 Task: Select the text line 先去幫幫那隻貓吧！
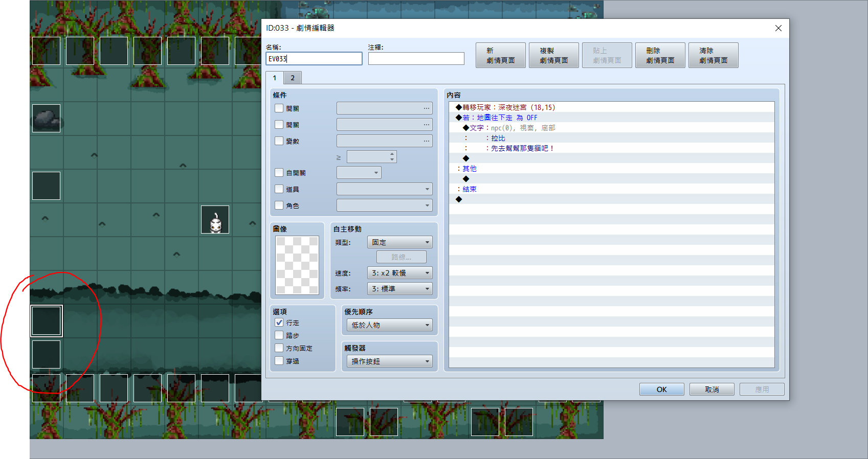pyautogui.click(x=612, y=148)
